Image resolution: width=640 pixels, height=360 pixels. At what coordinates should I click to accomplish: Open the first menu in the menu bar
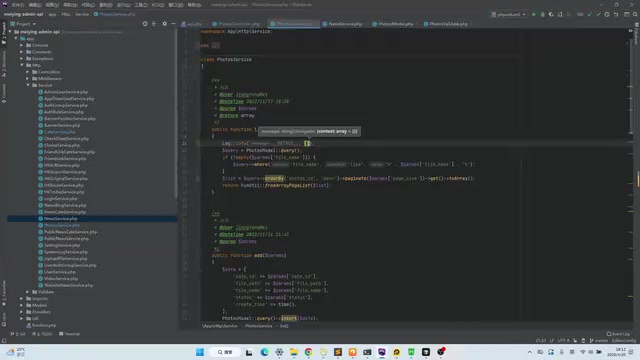pyautogui.click(x=18, y=5)
